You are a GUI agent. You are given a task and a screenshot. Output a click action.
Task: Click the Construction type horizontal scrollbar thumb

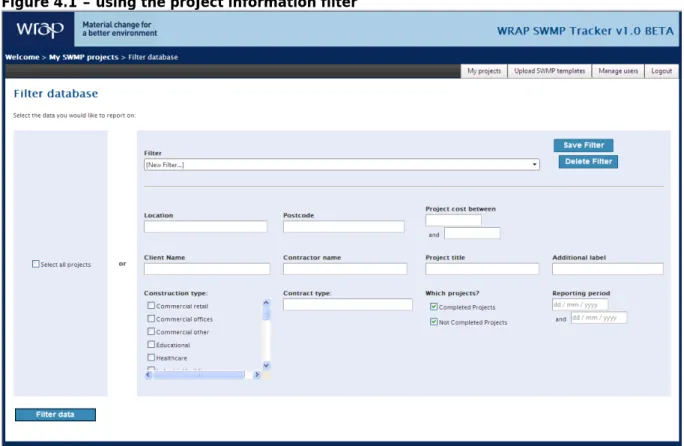[198, 375]
